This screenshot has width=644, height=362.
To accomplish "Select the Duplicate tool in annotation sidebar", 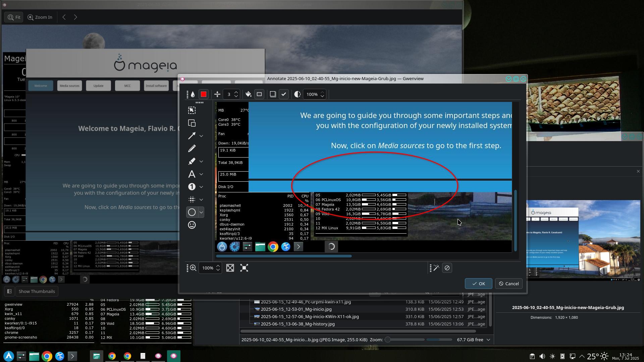I will [192, 123].
